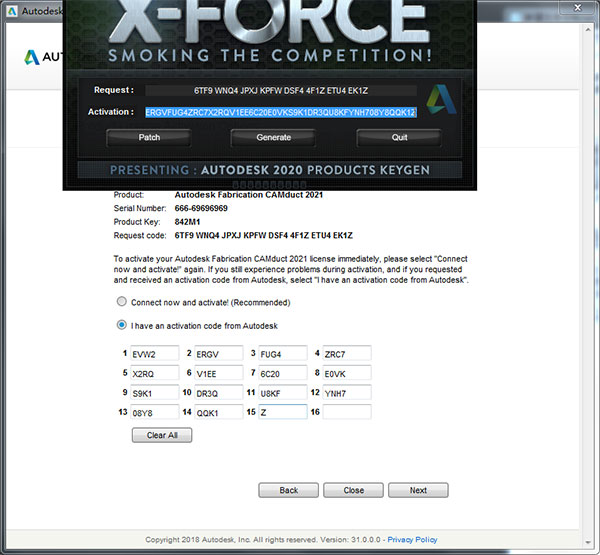Click the Next button
The image size is (600, 555).
click(418, 490)
